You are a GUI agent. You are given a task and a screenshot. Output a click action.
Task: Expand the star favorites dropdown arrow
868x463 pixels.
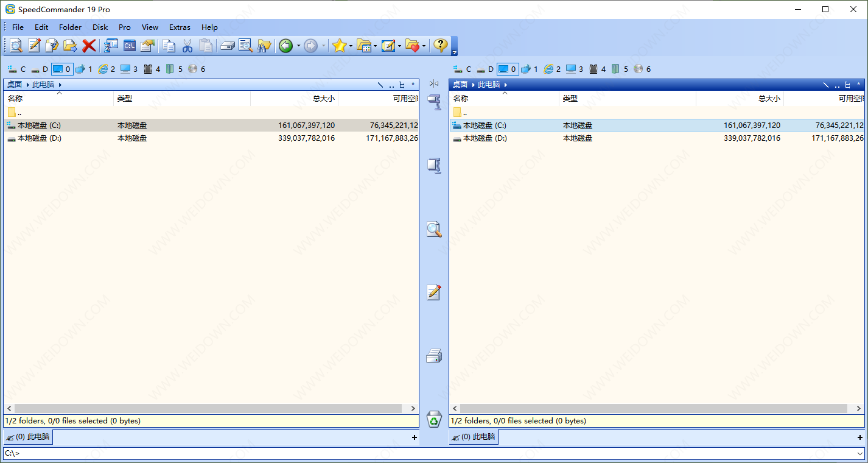click(x=351, y=46)
